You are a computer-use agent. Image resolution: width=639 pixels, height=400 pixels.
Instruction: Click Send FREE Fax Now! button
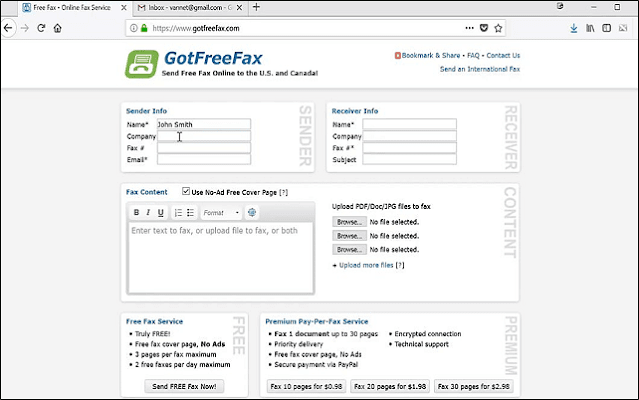tap(184, 386)
